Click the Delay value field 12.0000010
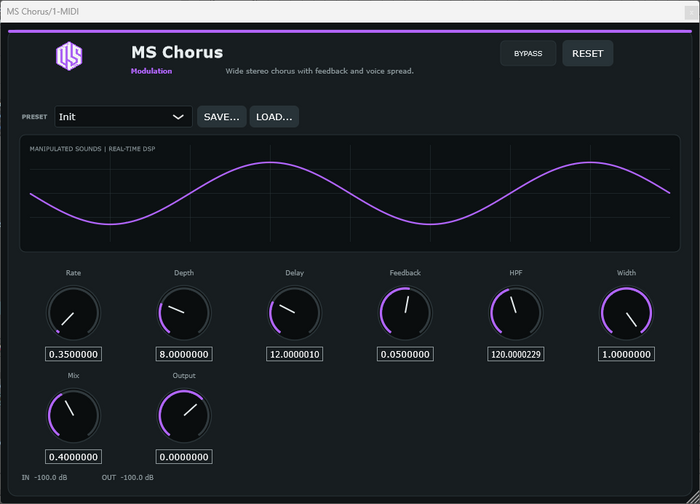Screen dimensions: 700x504 pos(295,354)
